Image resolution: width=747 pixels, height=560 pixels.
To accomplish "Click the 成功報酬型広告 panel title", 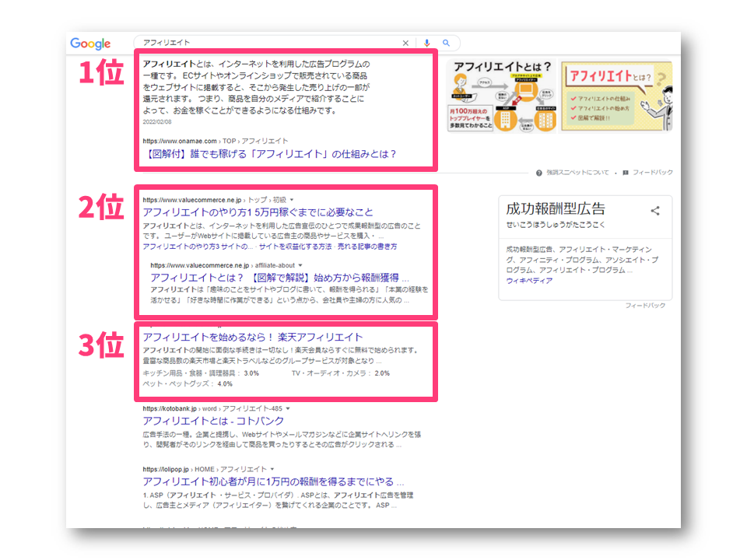I will tap(556, 208).
